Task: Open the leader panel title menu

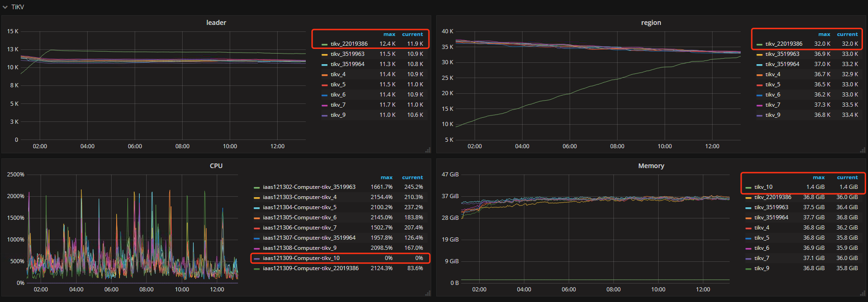Action: coord(216,23)
